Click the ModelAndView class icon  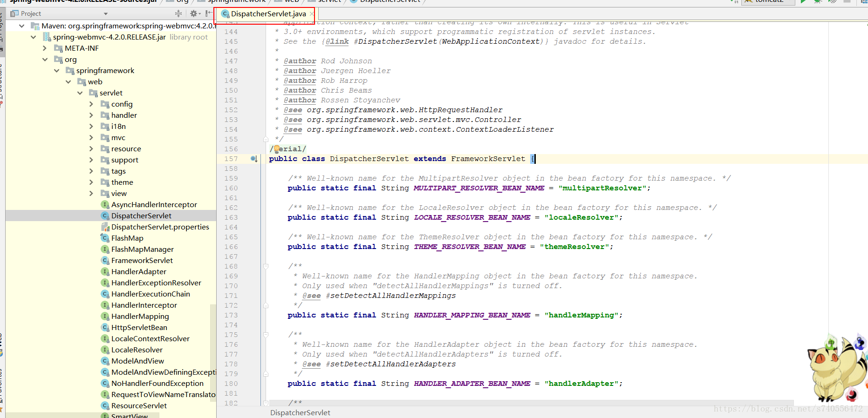point(105,361)
